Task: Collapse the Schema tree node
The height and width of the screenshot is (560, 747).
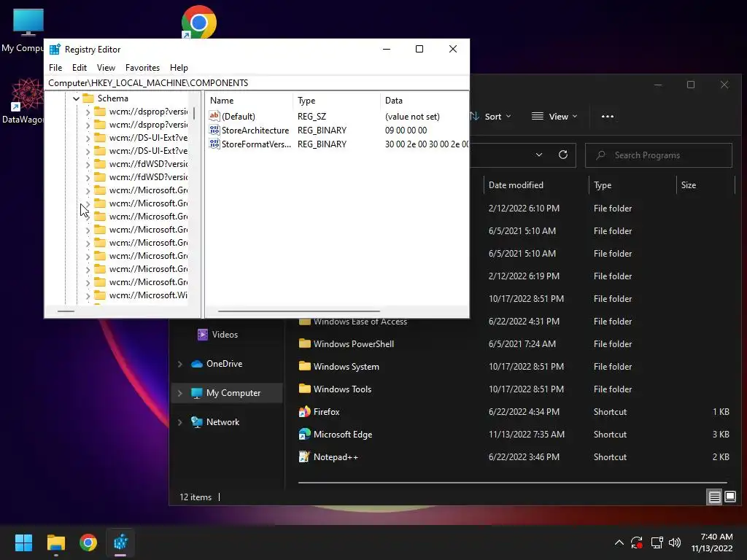Action: [76, 98]
